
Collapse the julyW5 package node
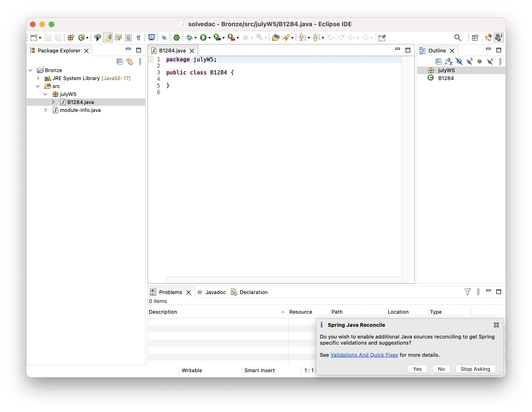tap(45, 94)
